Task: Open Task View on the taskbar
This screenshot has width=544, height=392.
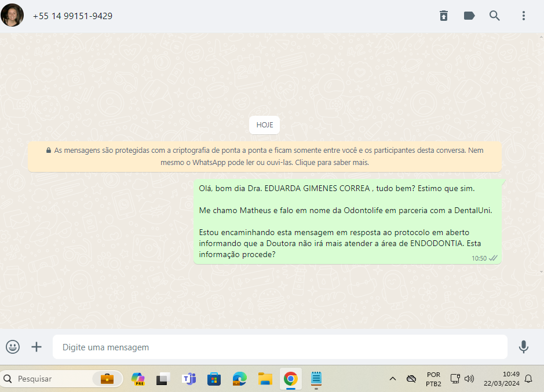Action: pyautogui.click(x=163, y=379)
